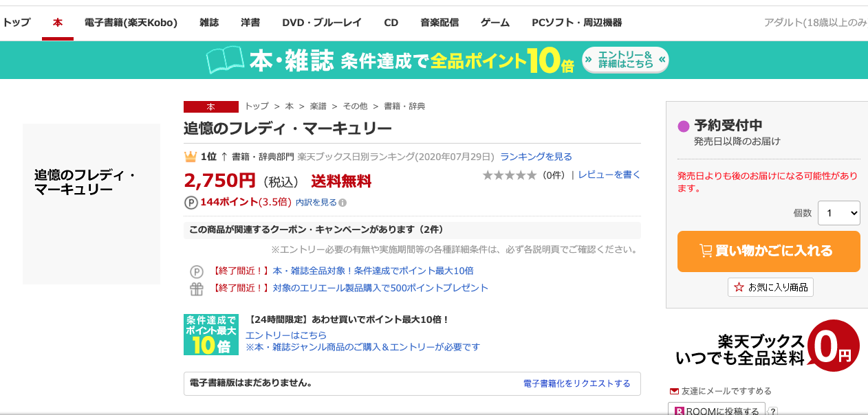Click the R ROOM logo icon

[x=680, y=412]
